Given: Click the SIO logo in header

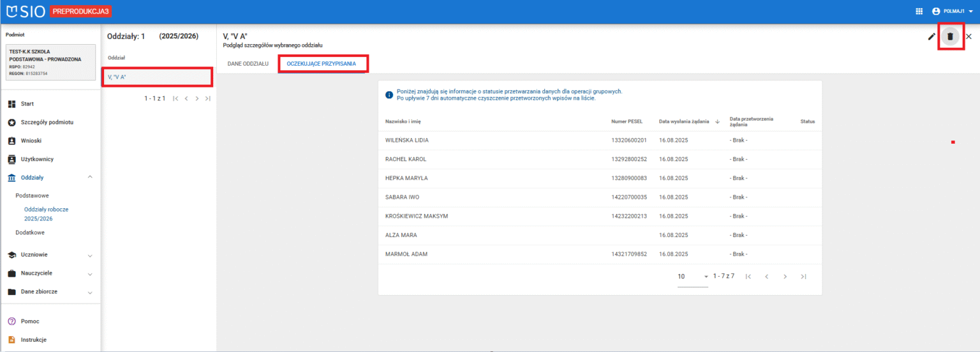Looking at the screenshot, I should pyautogui.click(x=26, y=11).
